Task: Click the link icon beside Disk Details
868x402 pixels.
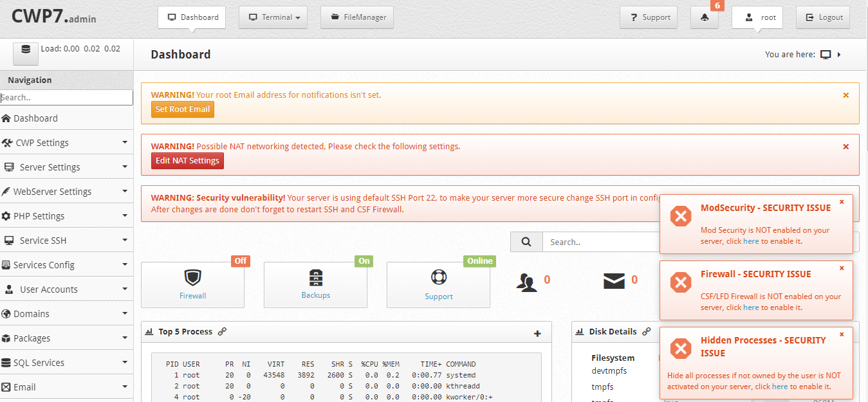Action: click(646, 332)
